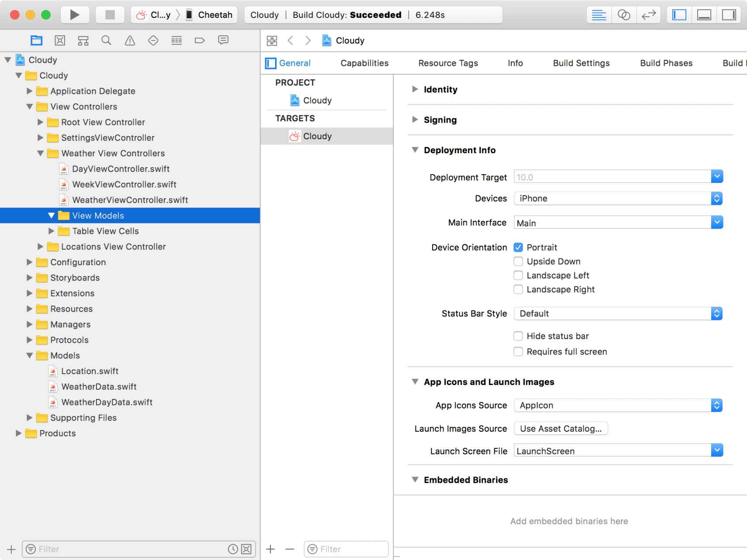Open WeatherData.swift file
The width and height of the screenshot is (747, 560).
pos(99,387)
